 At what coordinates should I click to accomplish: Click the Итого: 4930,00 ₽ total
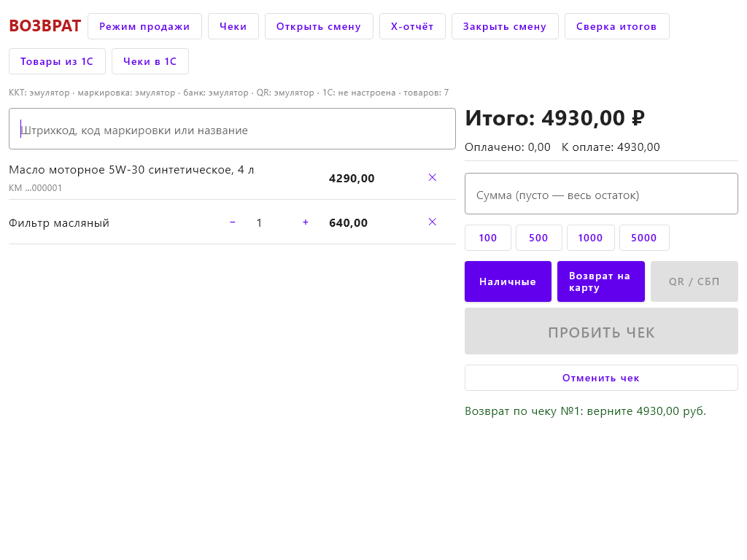[555, 118]
